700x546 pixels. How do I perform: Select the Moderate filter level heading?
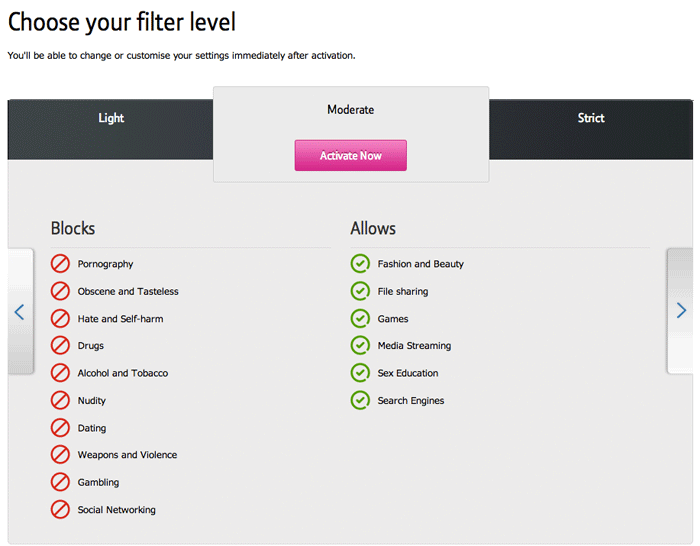(350, 109)
